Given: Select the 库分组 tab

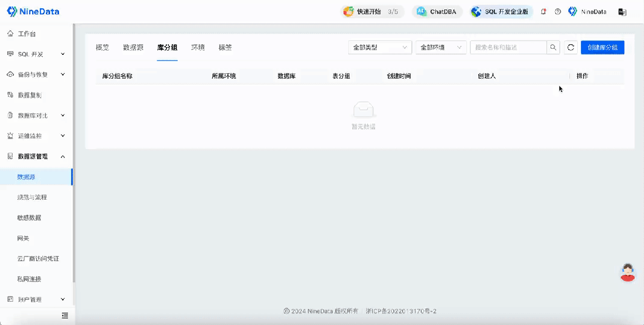Looking at the screenshot, I should coord(167,47).
